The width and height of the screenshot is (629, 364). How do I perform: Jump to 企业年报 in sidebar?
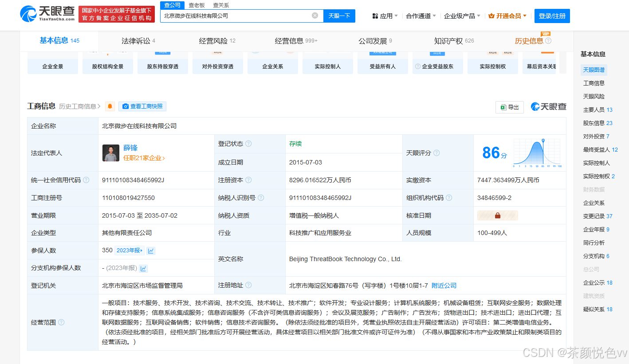596,229
